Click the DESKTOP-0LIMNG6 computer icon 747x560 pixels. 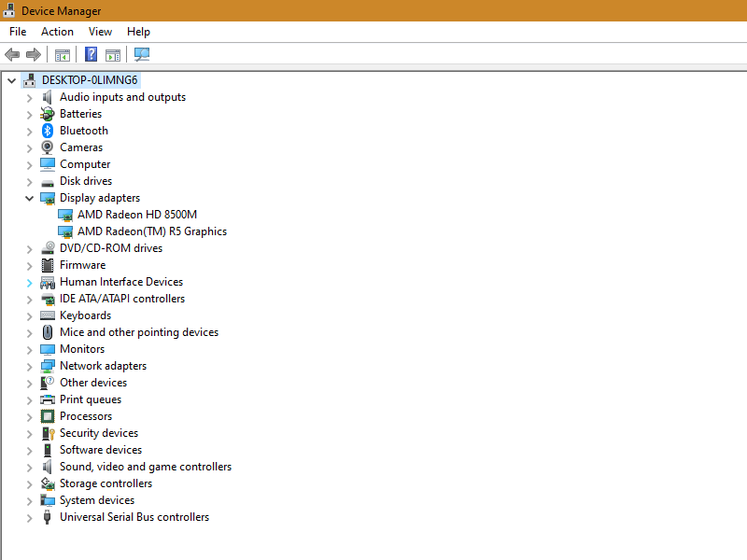point(30,80)
